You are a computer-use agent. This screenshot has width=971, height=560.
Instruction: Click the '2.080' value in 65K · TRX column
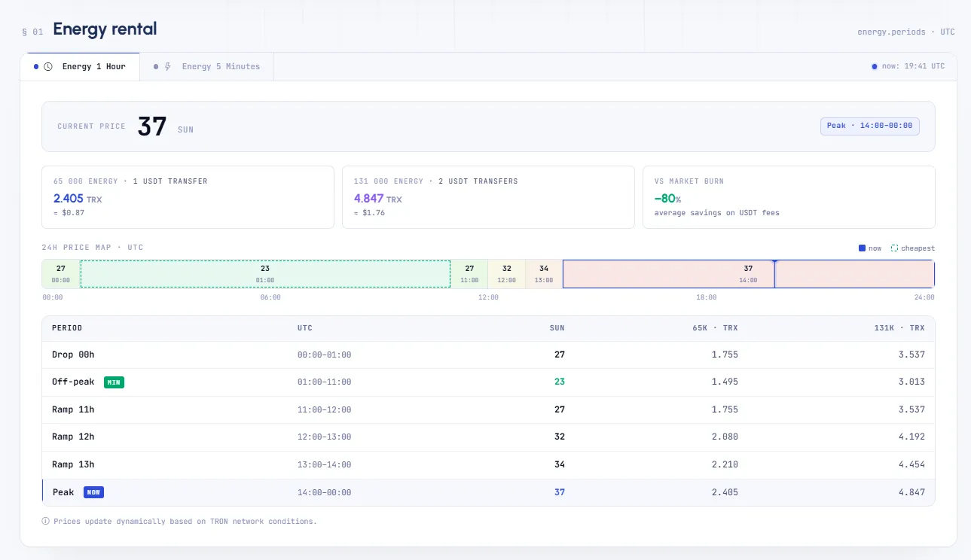[725, 437]
